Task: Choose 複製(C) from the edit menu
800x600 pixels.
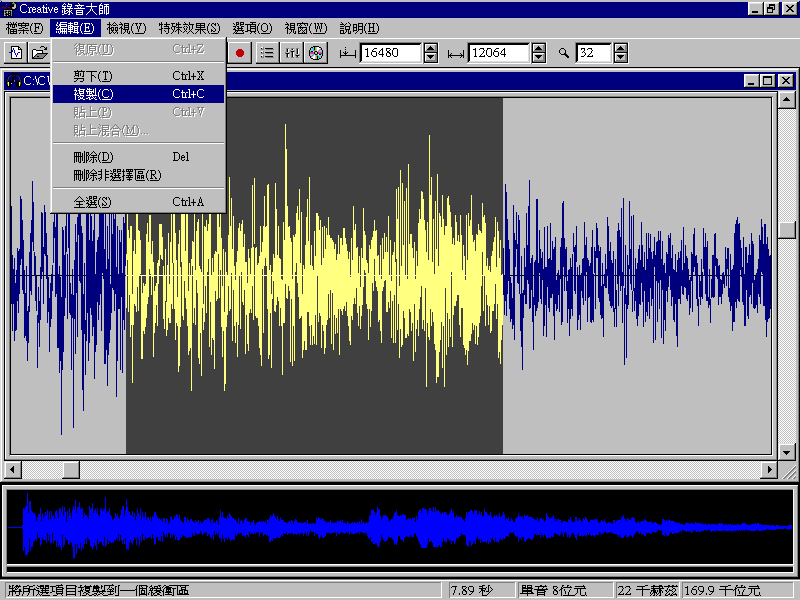Action: click(93, 94)
